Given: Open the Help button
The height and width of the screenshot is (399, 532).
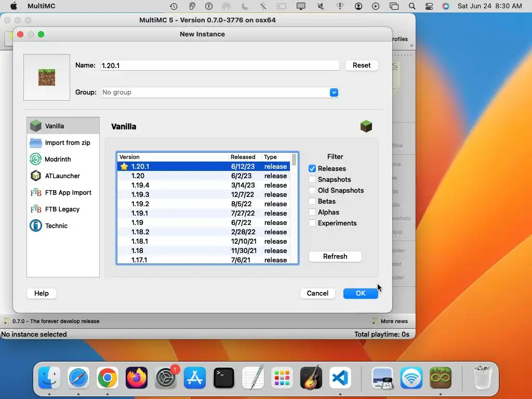Looking at the screenshot, I should pyautogui.click(x=42, y=294).
